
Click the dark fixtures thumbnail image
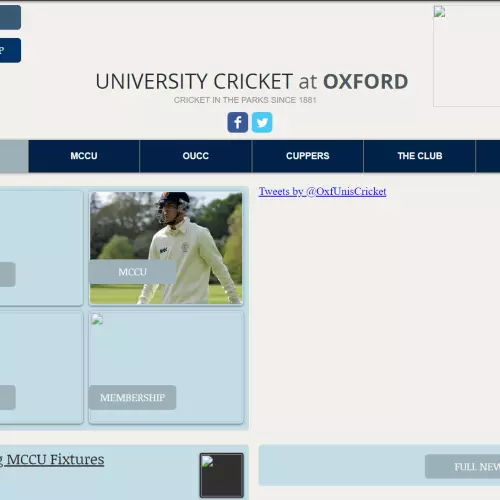tap(222, 475)
